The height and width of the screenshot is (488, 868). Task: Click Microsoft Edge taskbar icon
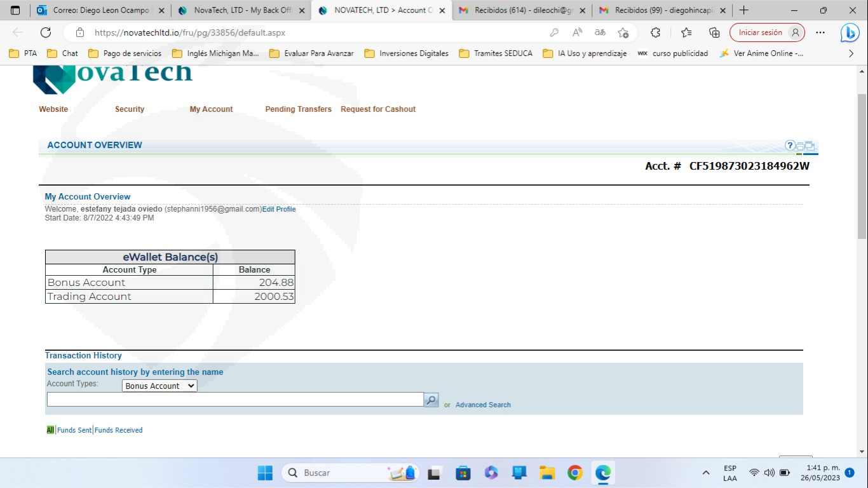[x=602, y=473]
